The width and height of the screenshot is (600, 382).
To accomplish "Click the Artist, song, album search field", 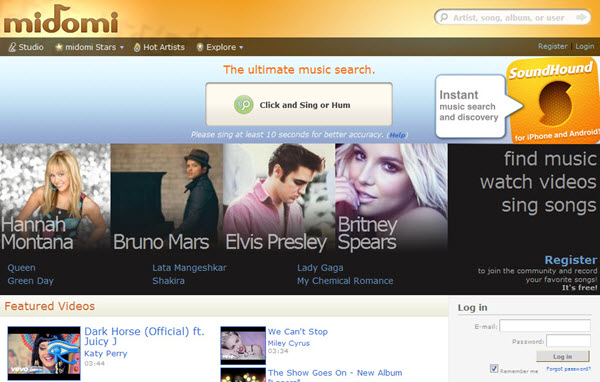I will 508,18.
